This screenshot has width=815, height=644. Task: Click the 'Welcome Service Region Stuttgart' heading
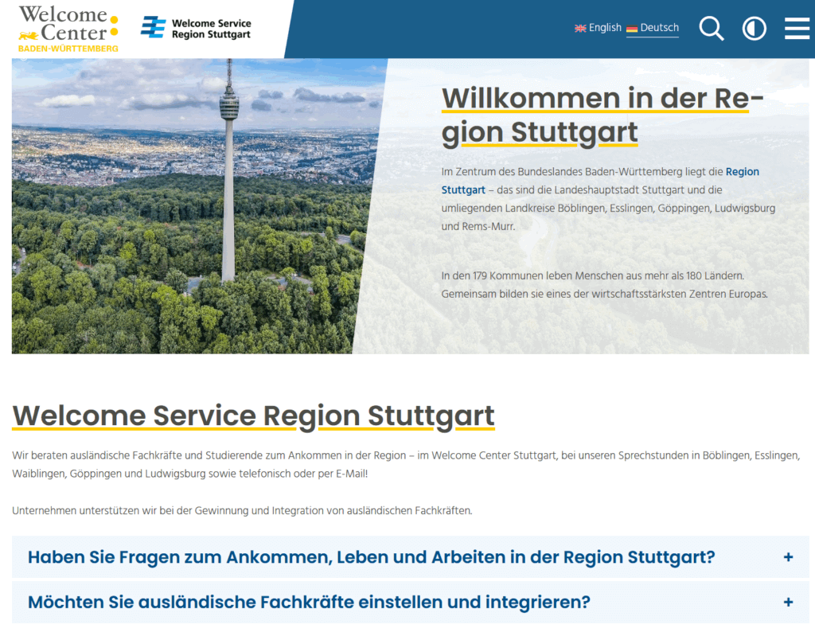tap(253, 416)
